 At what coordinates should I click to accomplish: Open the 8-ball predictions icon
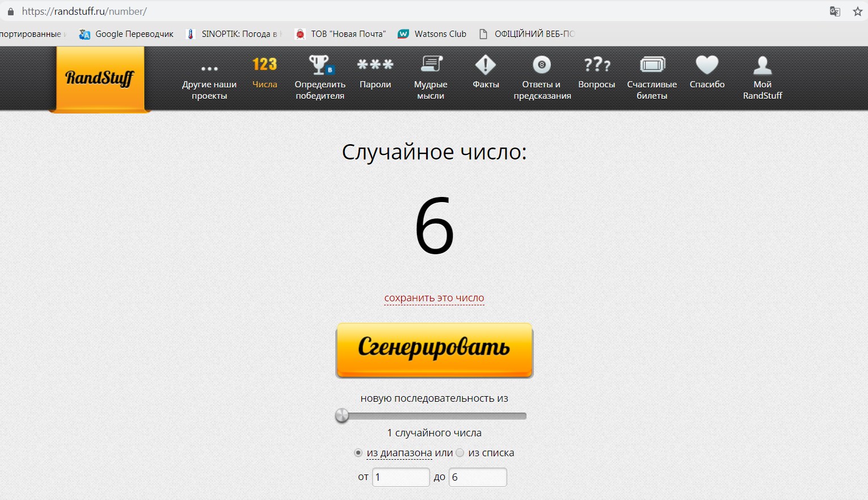[x=542, y=65]
